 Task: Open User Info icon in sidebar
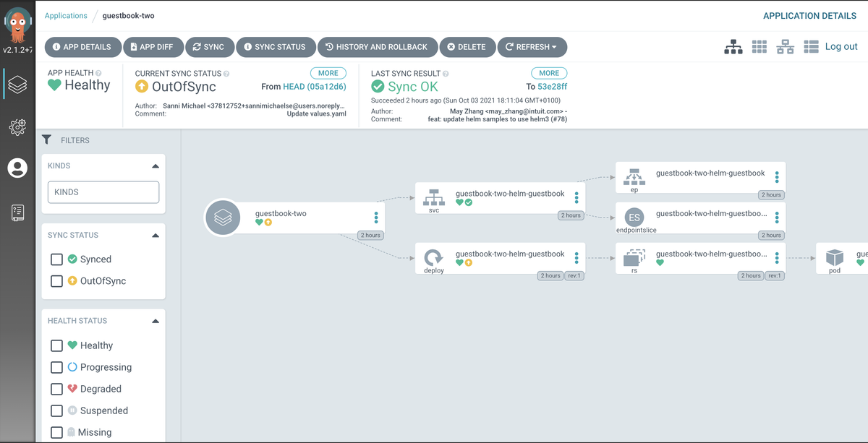[17, 168]
